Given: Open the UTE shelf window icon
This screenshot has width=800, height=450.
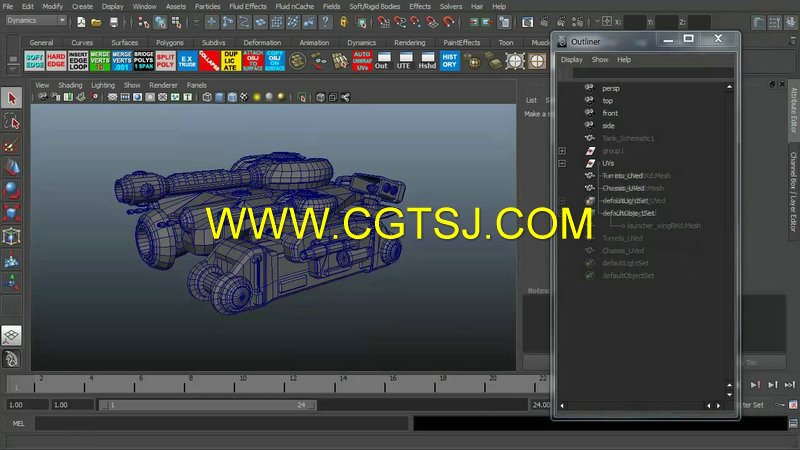Looking at the screenshot, I should pos(404,61).
